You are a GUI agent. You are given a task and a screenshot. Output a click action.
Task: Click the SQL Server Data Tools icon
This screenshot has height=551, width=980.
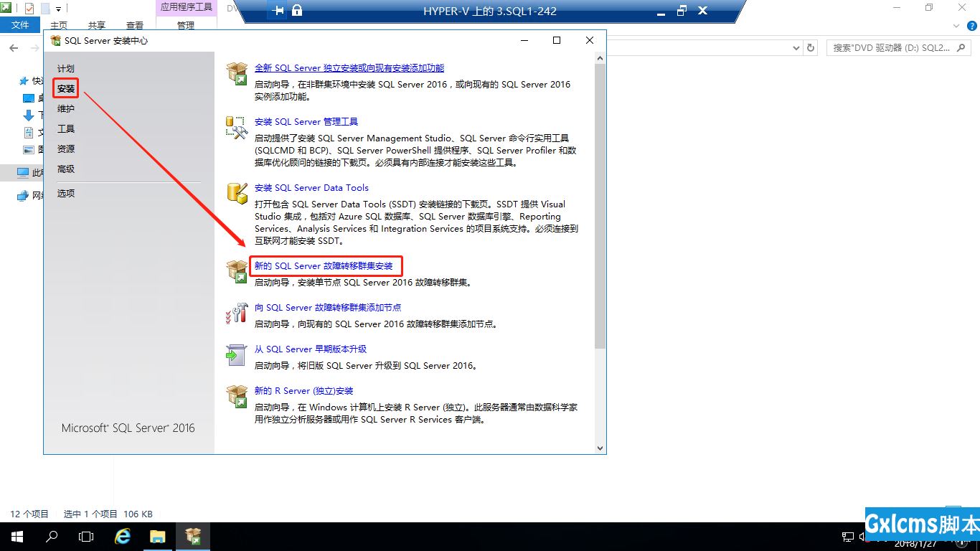237,192
